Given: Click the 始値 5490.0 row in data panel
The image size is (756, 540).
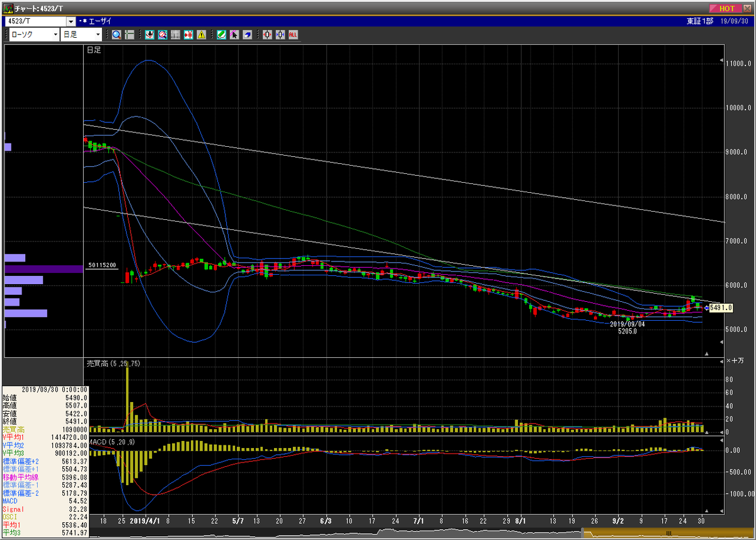Looking at the screenshot, I should (45, 398).
